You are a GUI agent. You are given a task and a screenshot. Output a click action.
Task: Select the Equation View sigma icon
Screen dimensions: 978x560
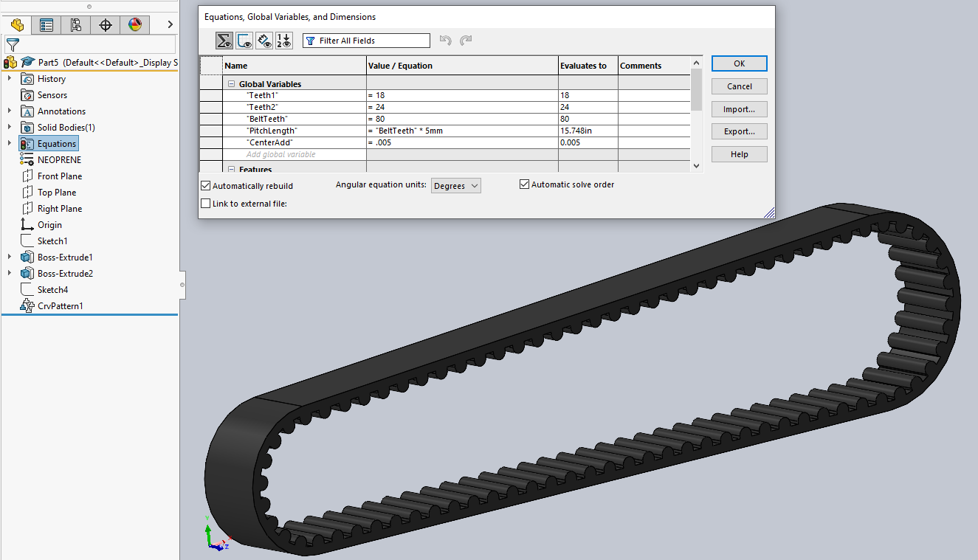click(224, 41)
